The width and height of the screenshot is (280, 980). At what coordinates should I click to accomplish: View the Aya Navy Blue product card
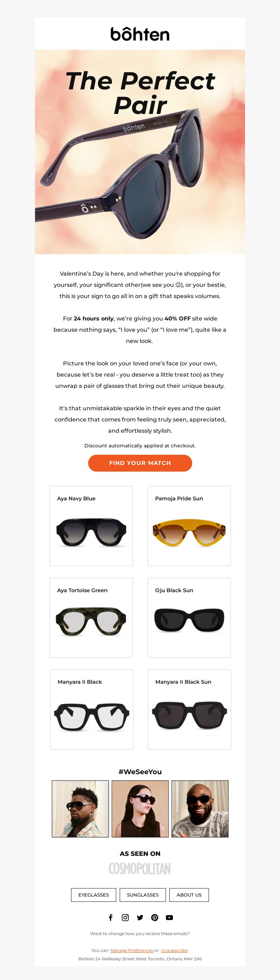(x=91, y=526)
